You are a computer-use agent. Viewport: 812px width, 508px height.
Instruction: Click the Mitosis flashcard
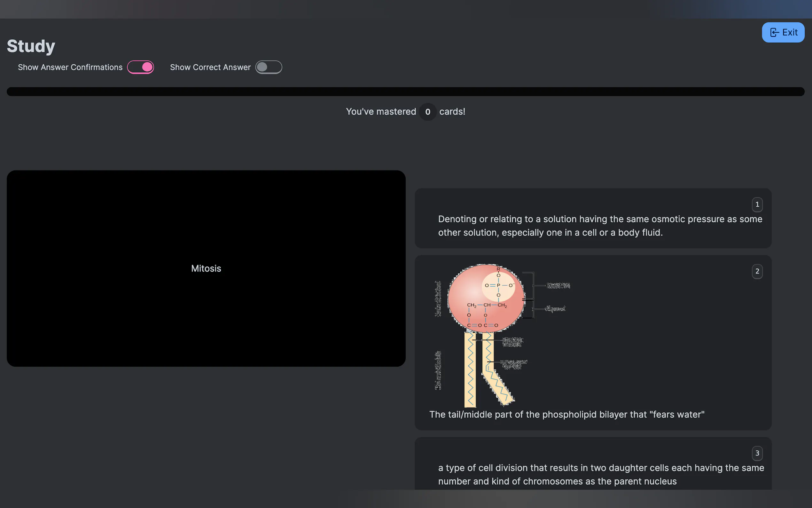pyautogui.click(x=206, y=268)
